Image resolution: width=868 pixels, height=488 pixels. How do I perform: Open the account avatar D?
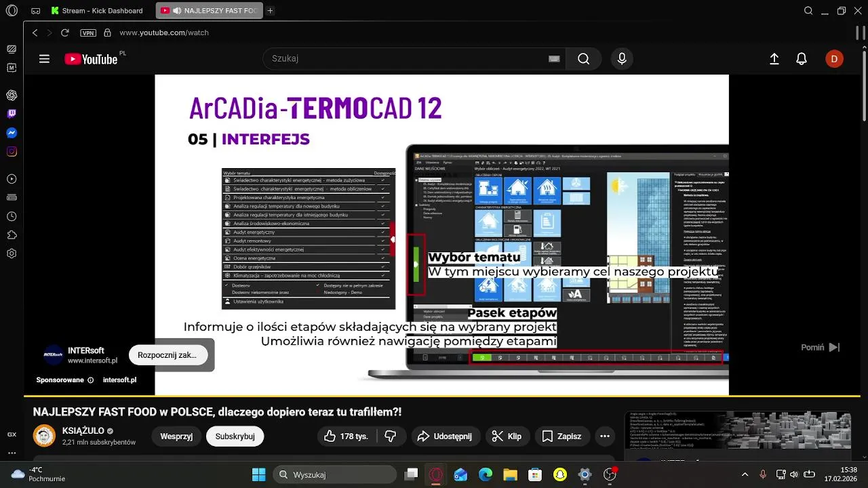coord(834,59)
